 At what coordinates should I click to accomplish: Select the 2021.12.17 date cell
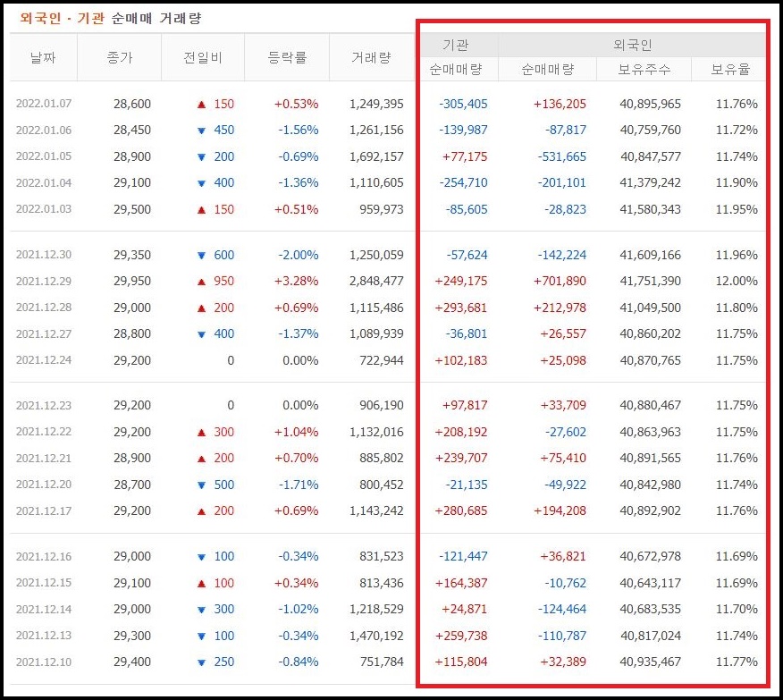[x=44, y=510]
